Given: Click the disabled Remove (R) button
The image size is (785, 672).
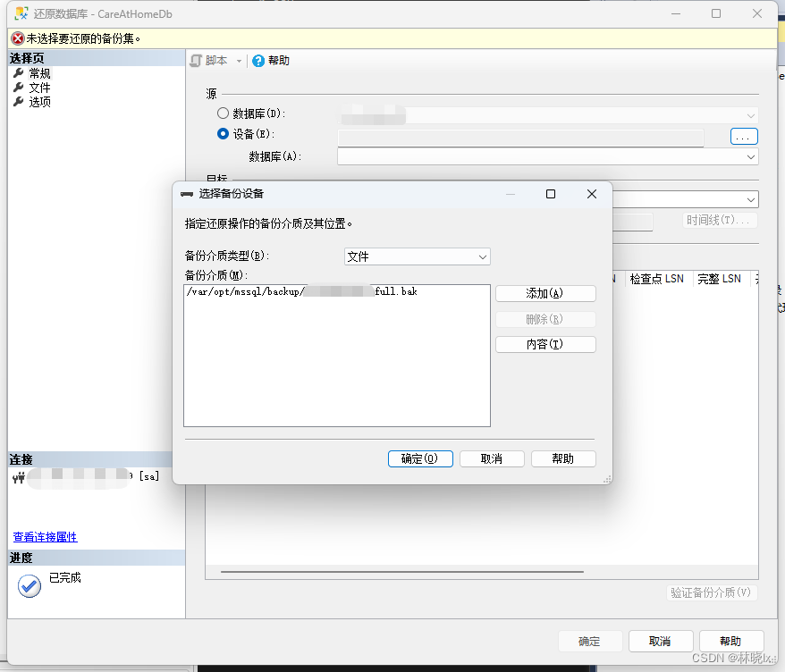Looking at the screenshot, I should [545, 319].
